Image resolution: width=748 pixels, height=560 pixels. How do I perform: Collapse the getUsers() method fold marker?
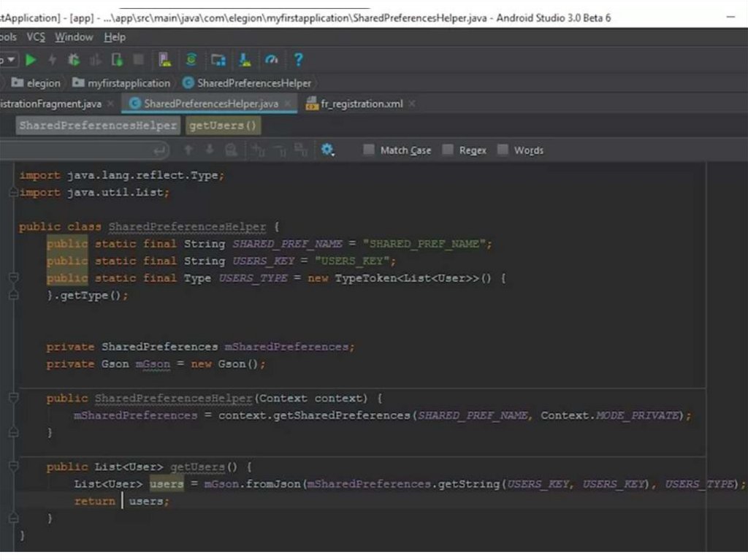pyautogui.click(x=12, y=466)
